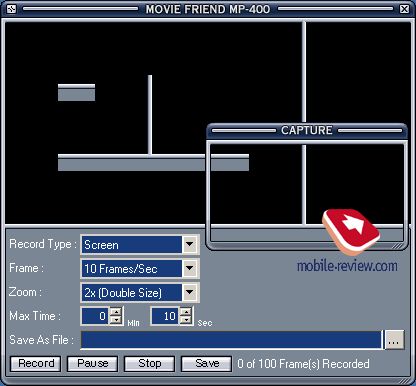Click the seconds input field

pyautogui.click(x=166, y=316)
